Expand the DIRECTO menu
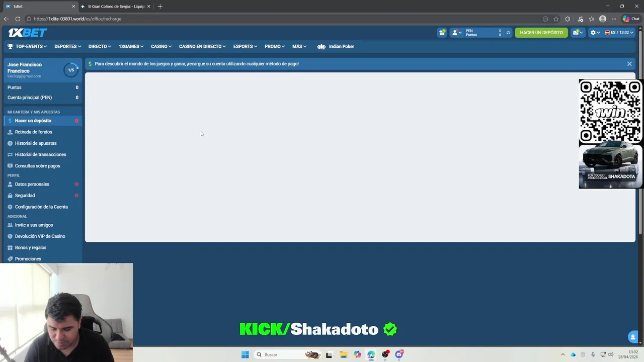644x362 pixels. pyautogui.click(x=100, y=46)
